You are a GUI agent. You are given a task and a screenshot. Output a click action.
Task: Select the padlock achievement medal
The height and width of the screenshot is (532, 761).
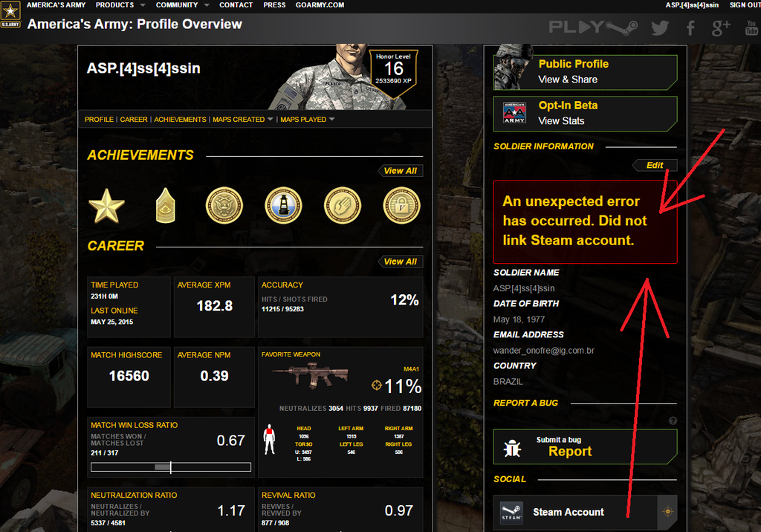click(402, 205)
